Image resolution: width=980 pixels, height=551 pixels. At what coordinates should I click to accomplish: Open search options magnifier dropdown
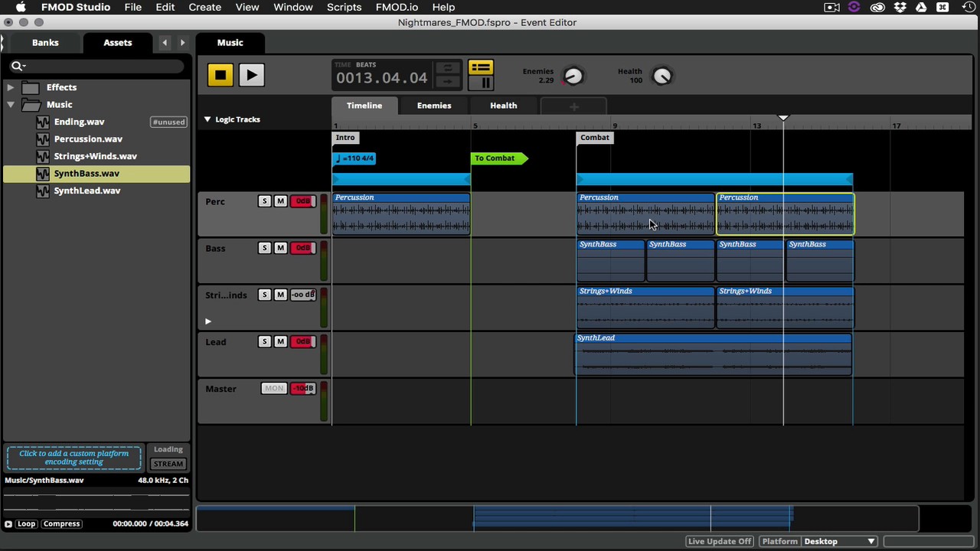18,66
